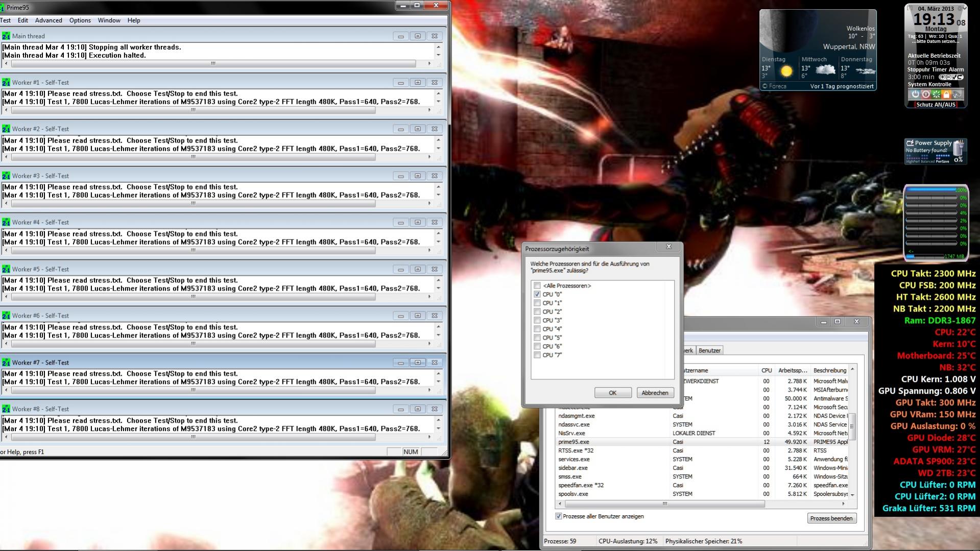Click the Worker #3 Self-Test window icon
Screen dimensions: 980x551
[6, 176]
